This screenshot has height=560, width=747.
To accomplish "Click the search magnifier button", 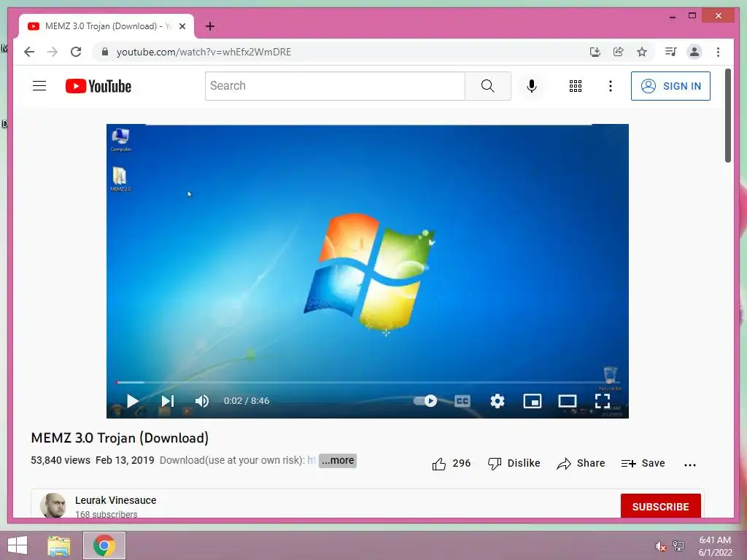I will click(x=488, y=86).
